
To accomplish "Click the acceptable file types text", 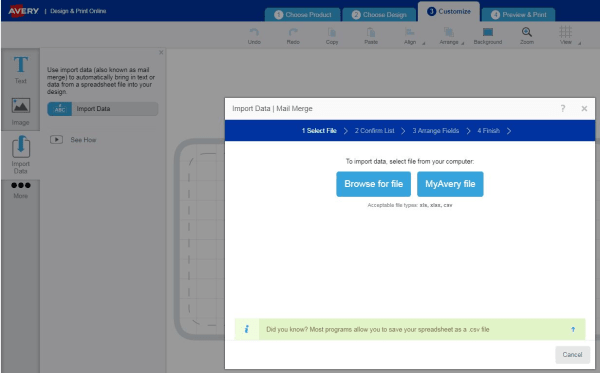I will coord(410,205).
